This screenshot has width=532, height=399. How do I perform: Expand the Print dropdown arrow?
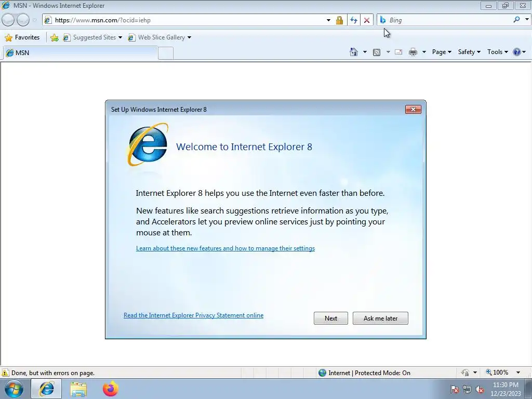424,52
